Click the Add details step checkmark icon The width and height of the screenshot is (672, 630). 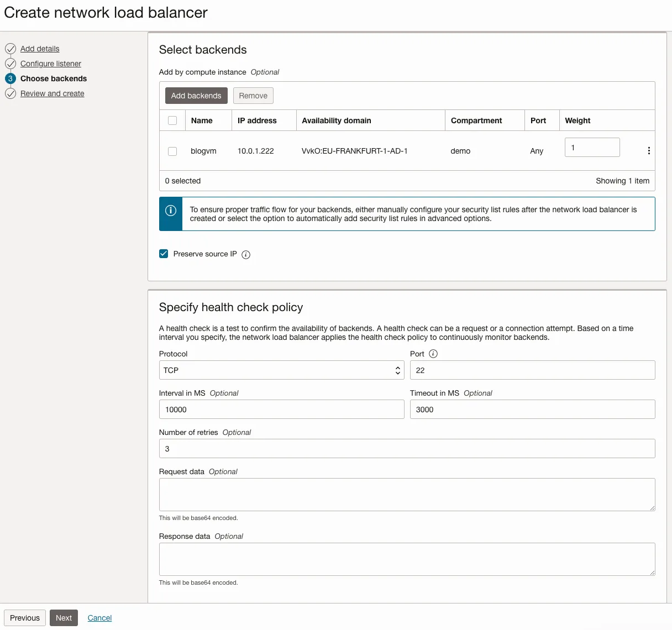click(11, 49)
